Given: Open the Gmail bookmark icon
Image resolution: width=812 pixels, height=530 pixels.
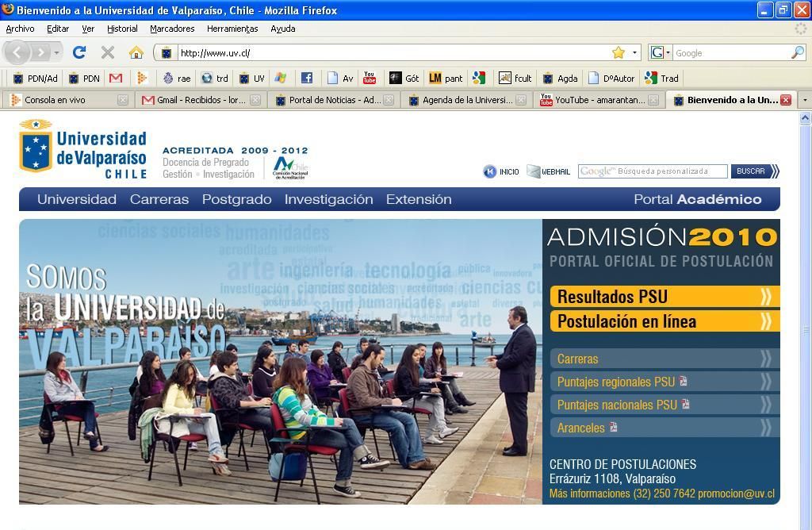Looking at the screenshot, I should click(x=116, y=78).
